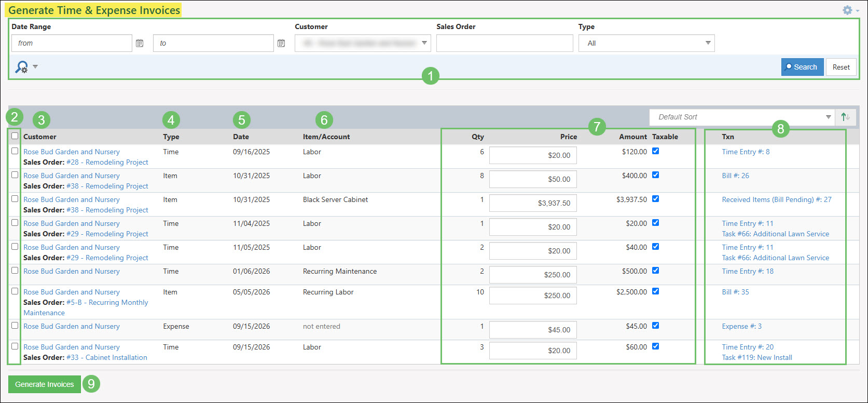Click the $3,937.50 amount cell

tap(631, 199)
